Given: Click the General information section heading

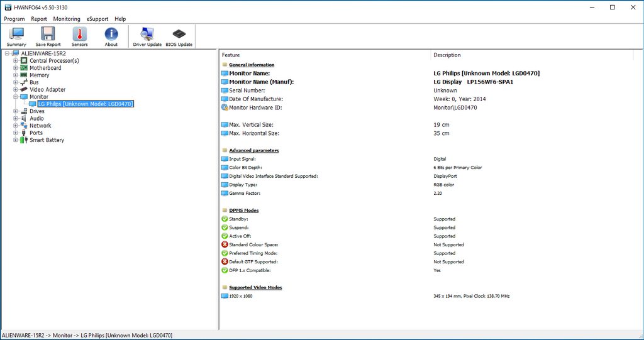Looking at the screenshot, I should 252,65.
